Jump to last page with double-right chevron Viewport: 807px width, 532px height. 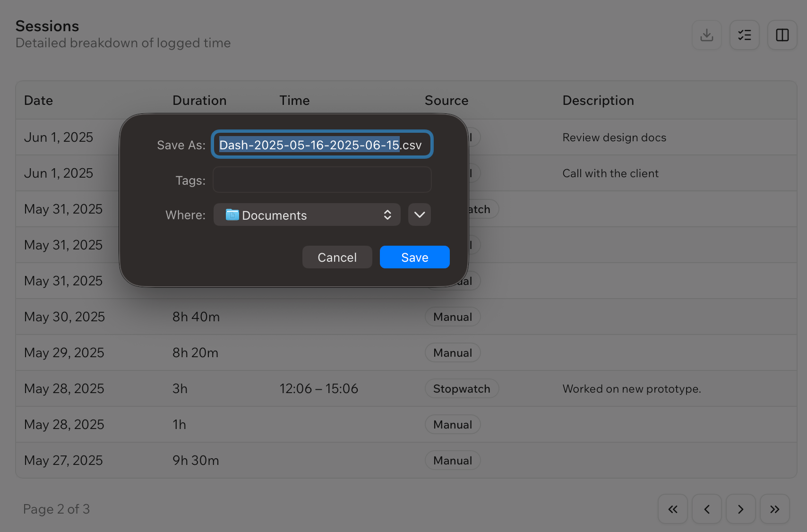click(x=774, y=509)
